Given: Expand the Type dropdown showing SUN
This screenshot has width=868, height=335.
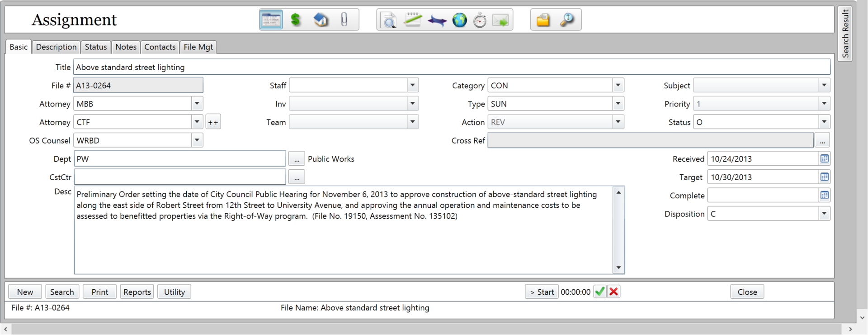Looking at the screenshot, I should (x=618, y=104).
